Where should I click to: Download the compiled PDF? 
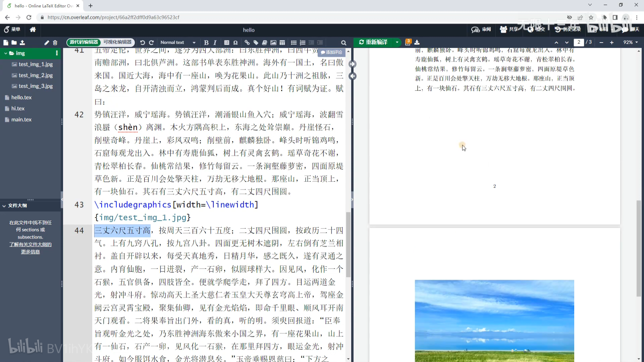(417, 42)
